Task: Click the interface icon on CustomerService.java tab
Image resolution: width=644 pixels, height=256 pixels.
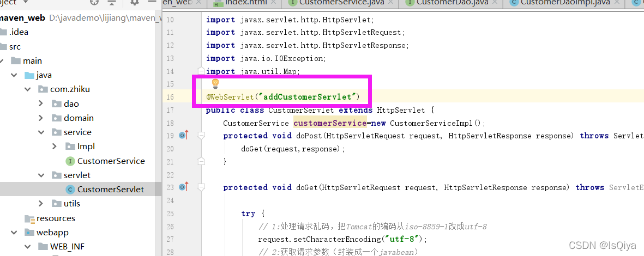Action: click(x=293, y=3)
